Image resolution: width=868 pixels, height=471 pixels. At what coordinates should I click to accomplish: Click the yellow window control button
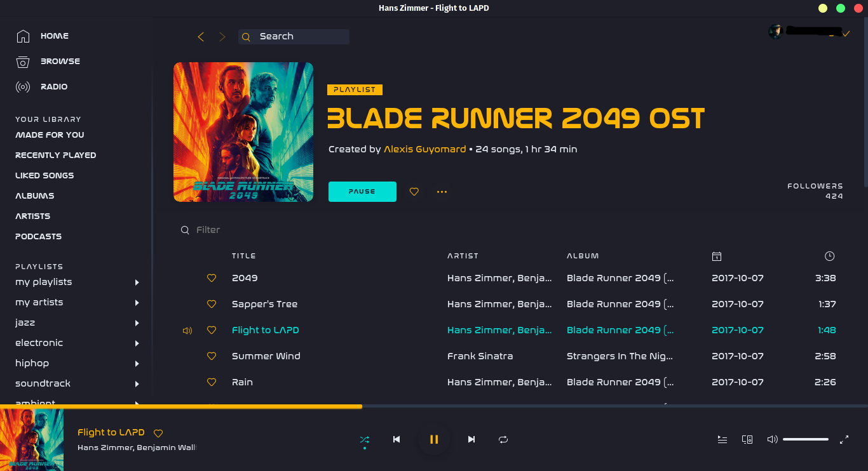(823, 8)
